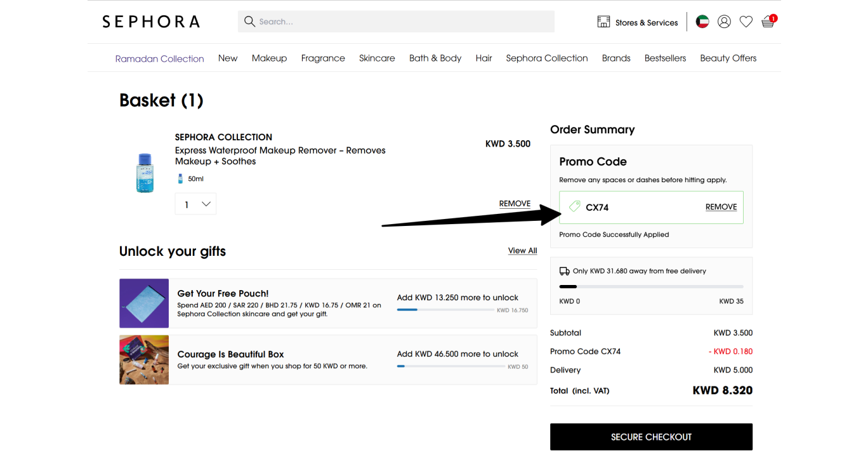
Task: Open Stores & Services building icon
Action: click(603, 22)
